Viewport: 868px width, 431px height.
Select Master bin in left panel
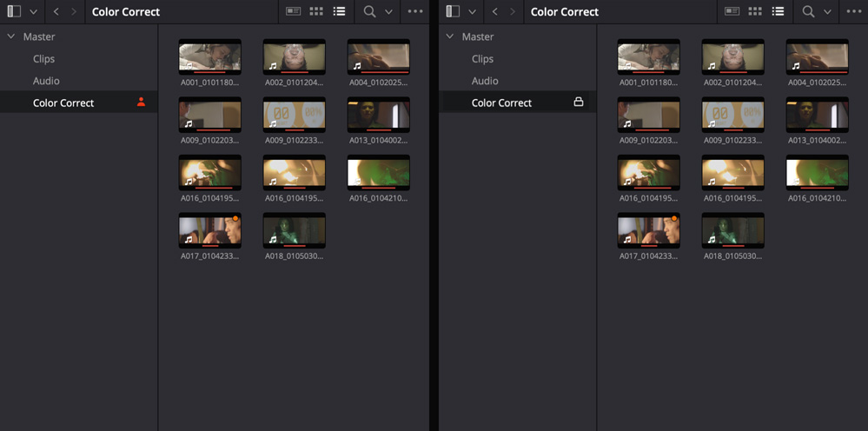39,36
